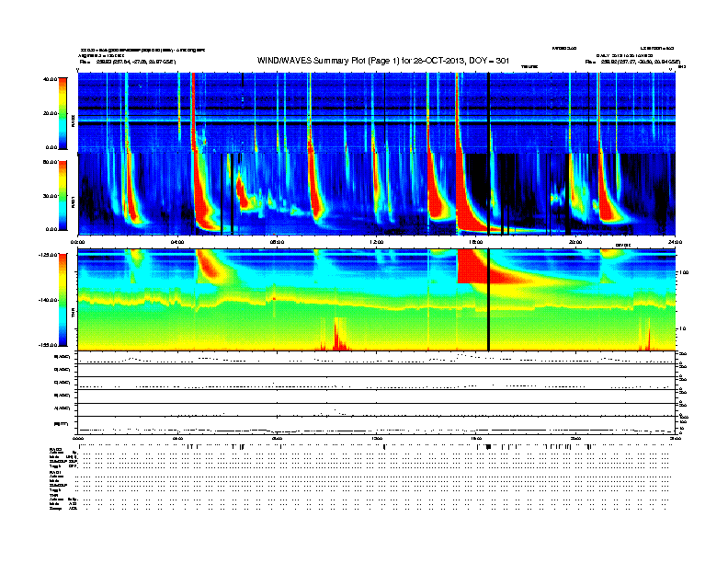This screenshot has height=563, width=728.
Task: Click the 12:00 time axis label
Action: [x=377, y=242]
